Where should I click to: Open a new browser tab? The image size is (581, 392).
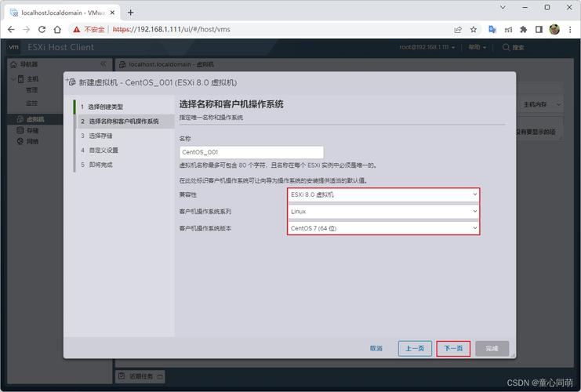click(130, 13)
